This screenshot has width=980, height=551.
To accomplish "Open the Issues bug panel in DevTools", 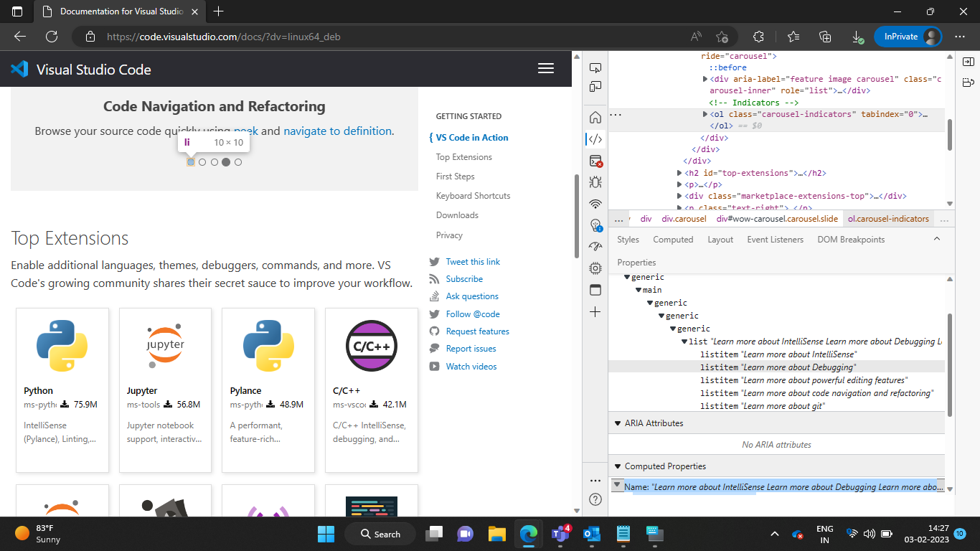I will point(595,182).
